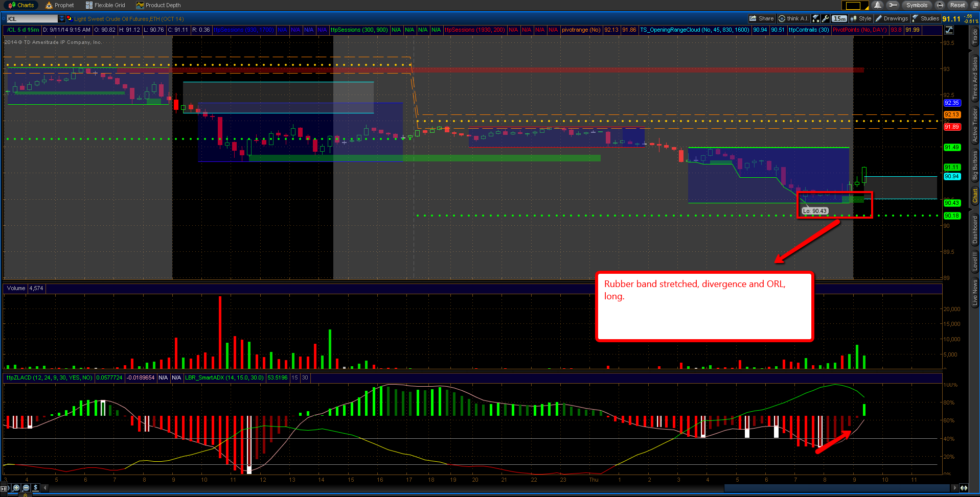Click the last price 91.11 display
980x497 pixels.
pos(951,19)
